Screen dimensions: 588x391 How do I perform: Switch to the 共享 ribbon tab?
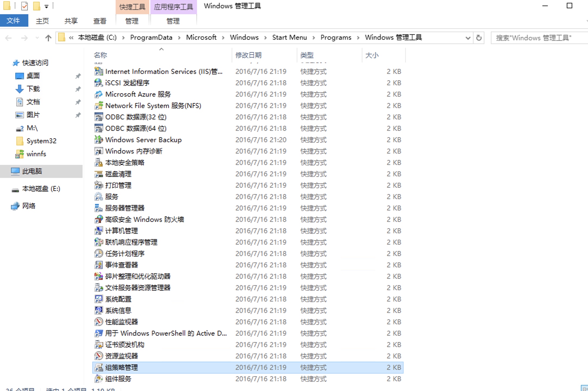71,21
